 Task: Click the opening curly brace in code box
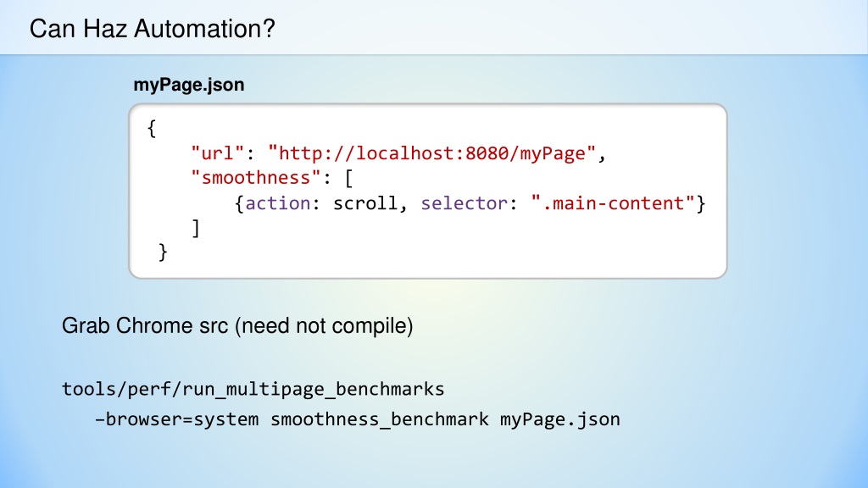click(x=152, y=129)
